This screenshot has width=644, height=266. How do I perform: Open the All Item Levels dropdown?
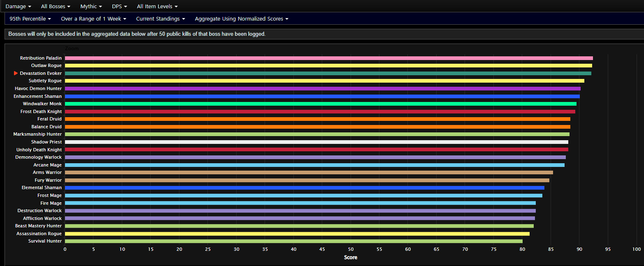tap(157, 7)
